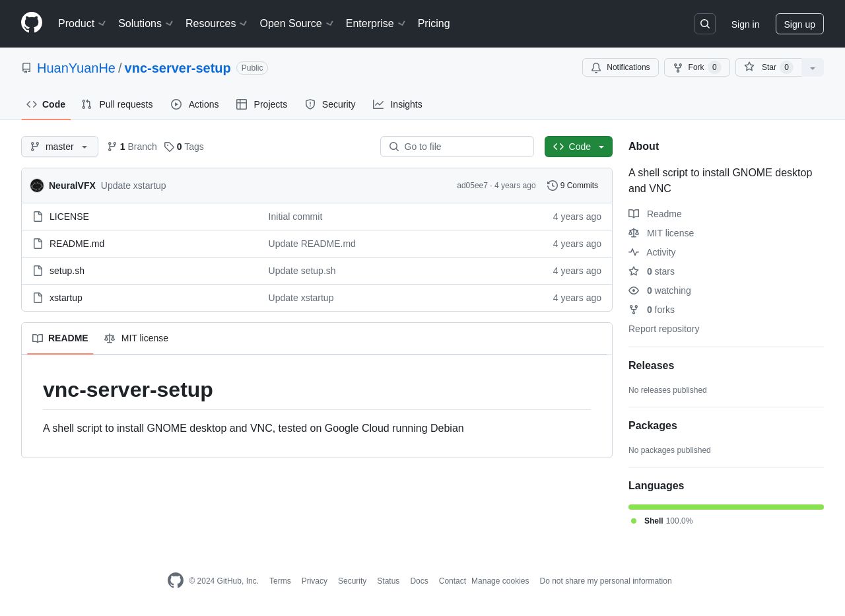The image size is (845, 616).
Task: Click the 0 Tags link
Action: [184, 147]
